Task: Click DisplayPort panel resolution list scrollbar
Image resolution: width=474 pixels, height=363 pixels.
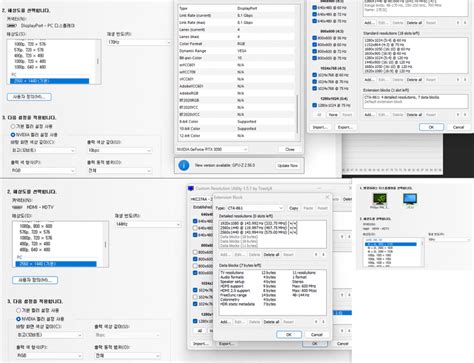Action: tap(98, 61)
